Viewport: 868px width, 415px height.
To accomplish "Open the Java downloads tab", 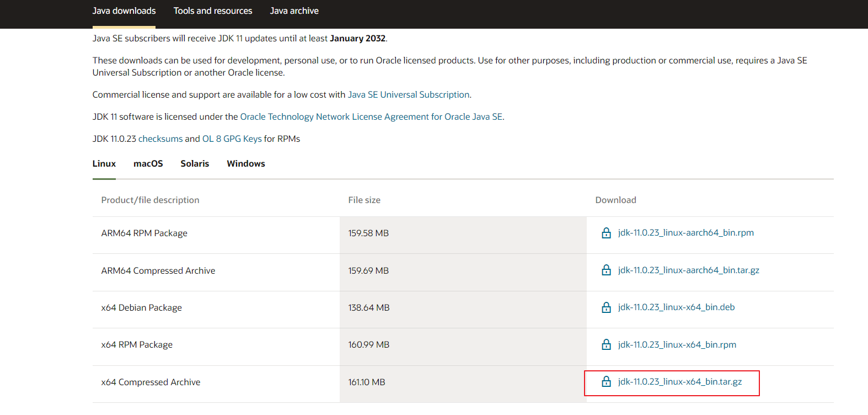I will [x=124, y=11].
